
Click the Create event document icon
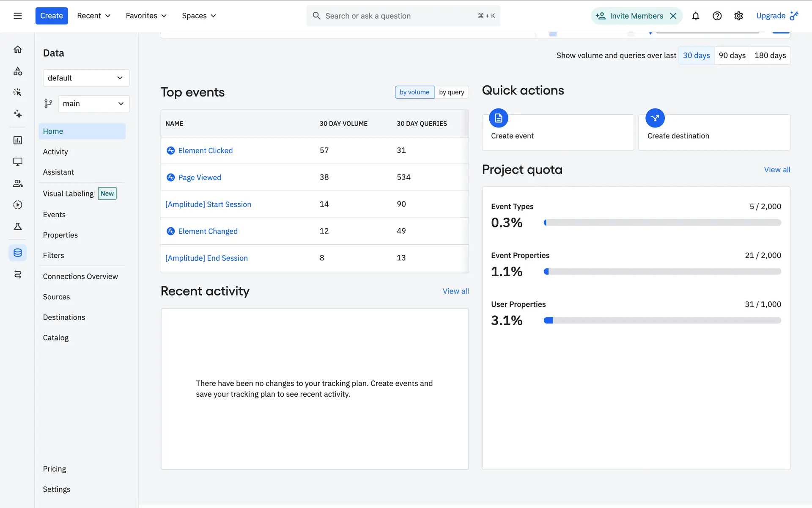click(x=498, y=118)
